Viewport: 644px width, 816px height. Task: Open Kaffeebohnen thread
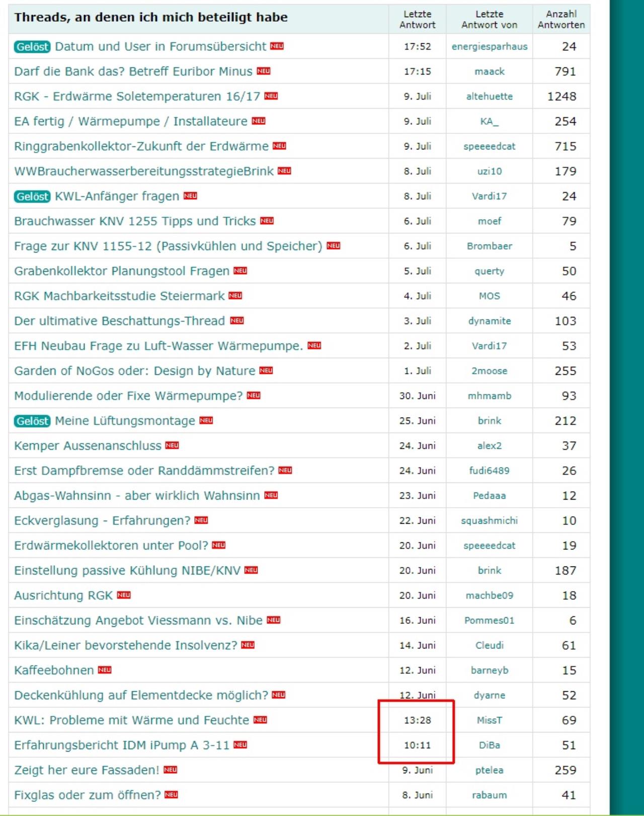tap(54, 670)
